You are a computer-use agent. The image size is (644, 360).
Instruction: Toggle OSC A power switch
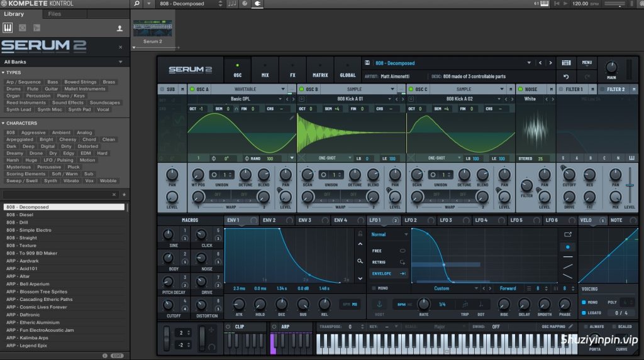[192, 89]
